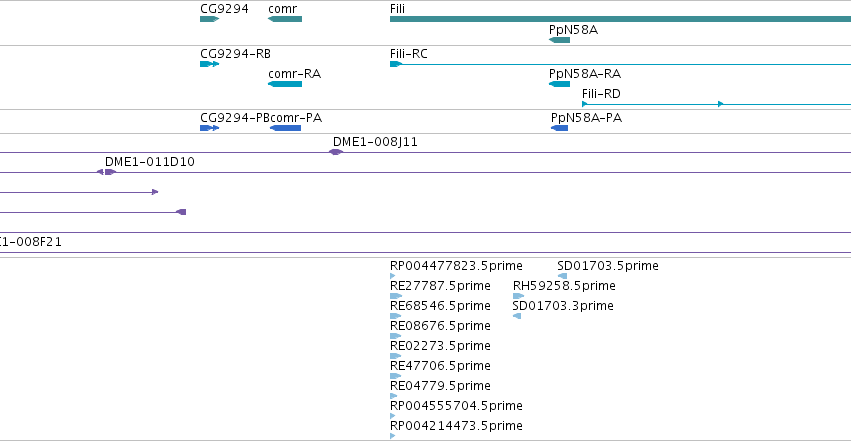The image size is (851, 441).
Task: Click the RE04779.5prime EST arrow
Action: 393,396
